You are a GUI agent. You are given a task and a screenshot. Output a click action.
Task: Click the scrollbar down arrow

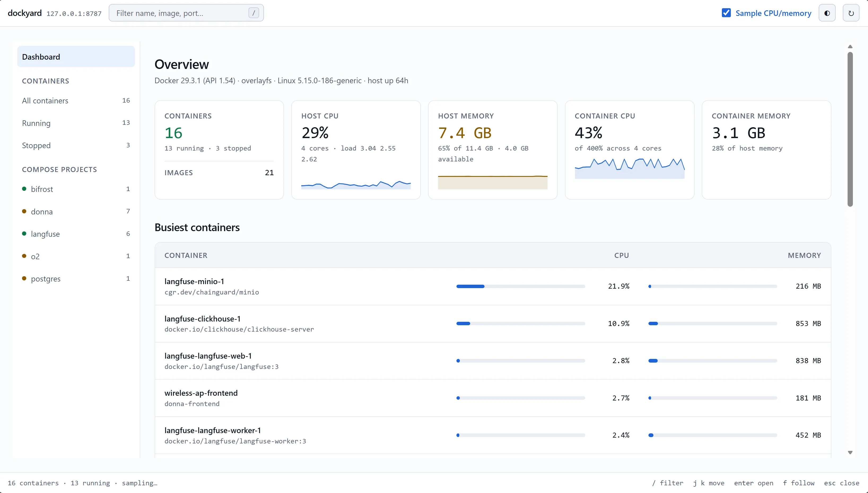coord(850,452)
